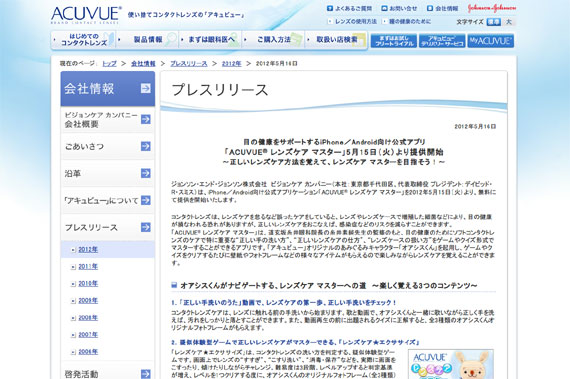Select 2011年 press release archive
Image resolution: width=570 pixels, height=379 pixels.
(88, 267)
